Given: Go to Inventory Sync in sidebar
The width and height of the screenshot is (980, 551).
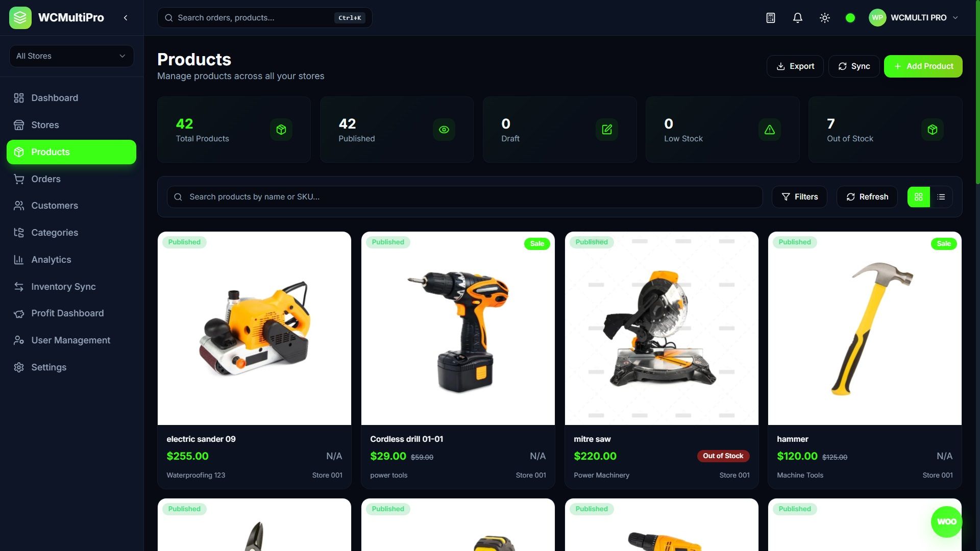Looking at the screenshot, I should (63, 287).
